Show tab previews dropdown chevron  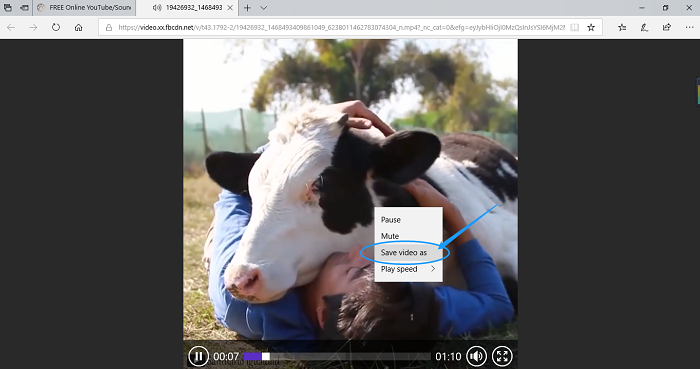(x=264, y=8)
